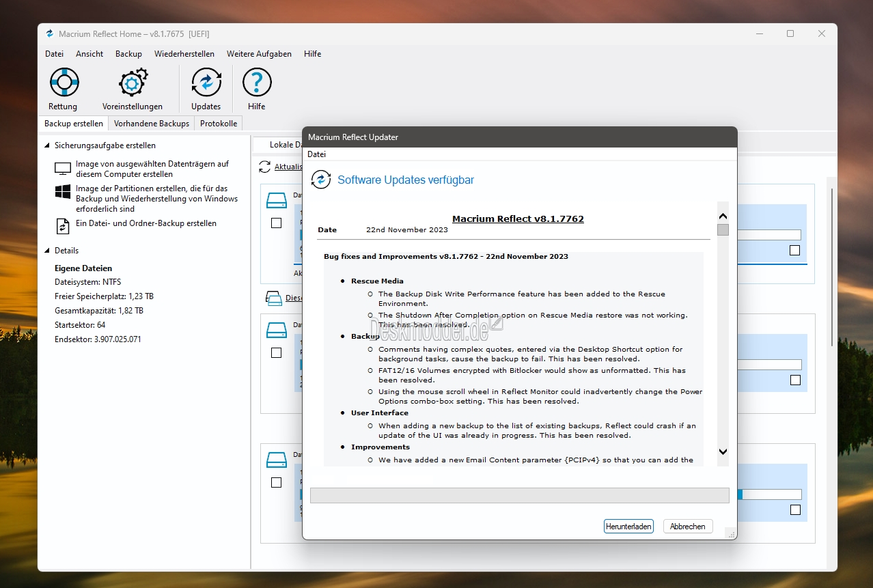Screen dimensions: 873x588
Task: Click the Aktualisieren link
Action: 288,167
